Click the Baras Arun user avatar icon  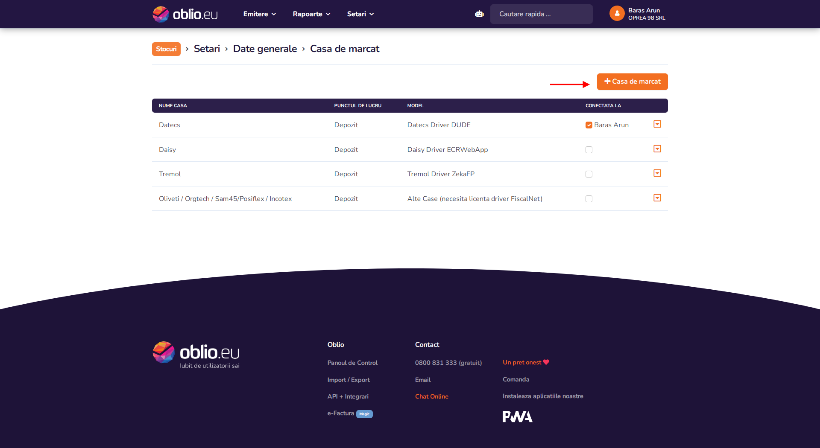click(x=617, y=14)
